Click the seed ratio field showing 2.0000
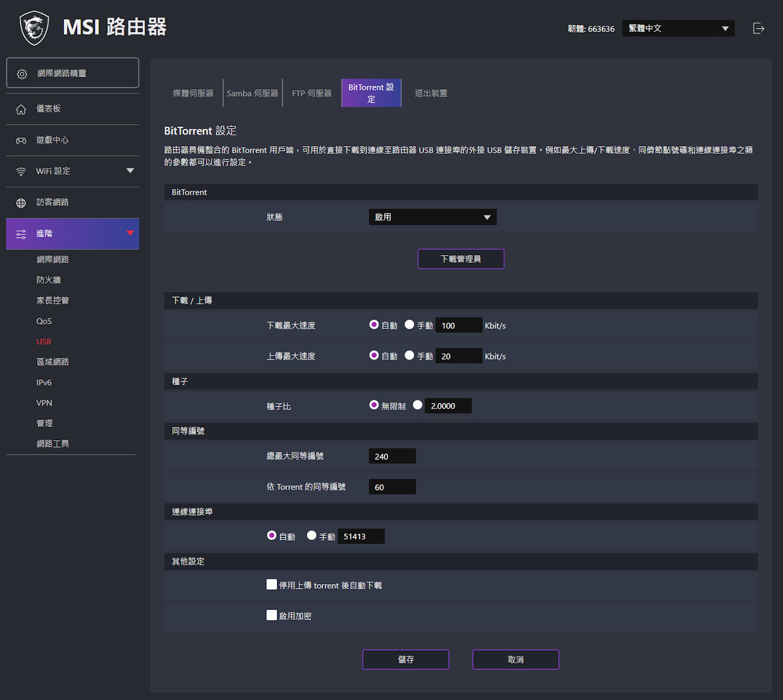This screenshot has height=700, width=783. 448,406
